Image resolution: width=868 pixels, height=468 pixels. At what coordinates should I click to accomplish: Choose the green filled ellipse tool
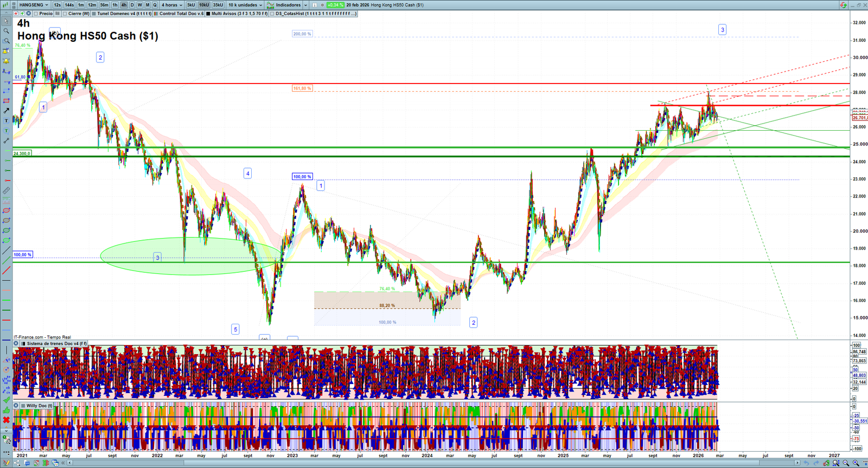click(x=6, y=240)
